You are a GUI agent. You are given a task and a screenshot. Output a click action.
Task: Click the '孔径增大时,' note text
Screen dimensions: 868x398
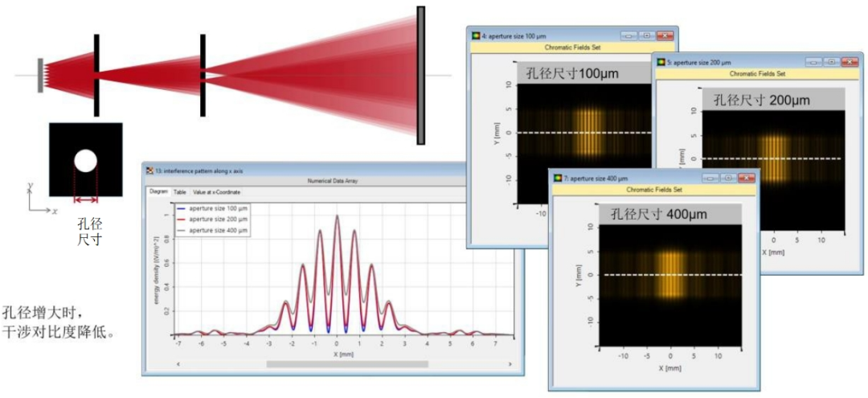[x=43, y=311]
